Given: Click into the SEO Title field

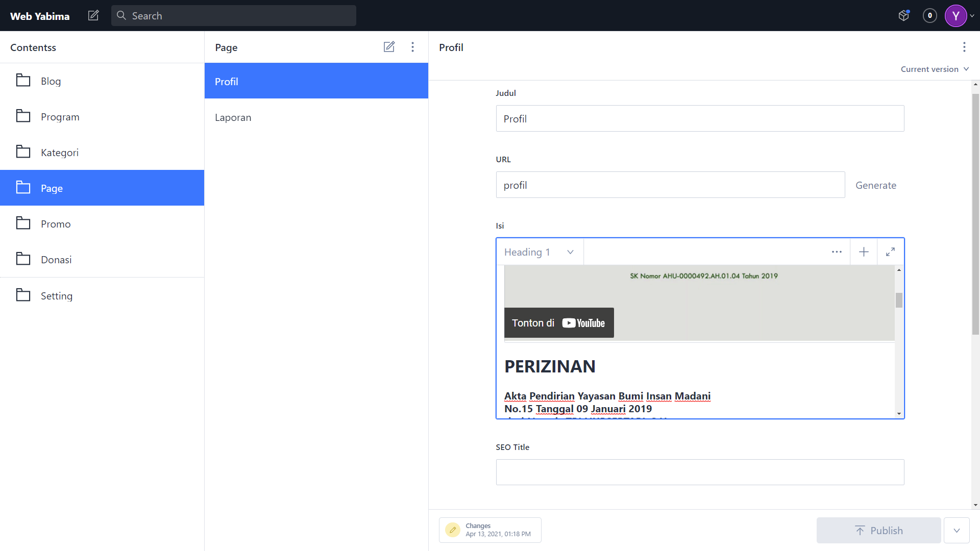Looking at the screenshot, I should (700, 472).
